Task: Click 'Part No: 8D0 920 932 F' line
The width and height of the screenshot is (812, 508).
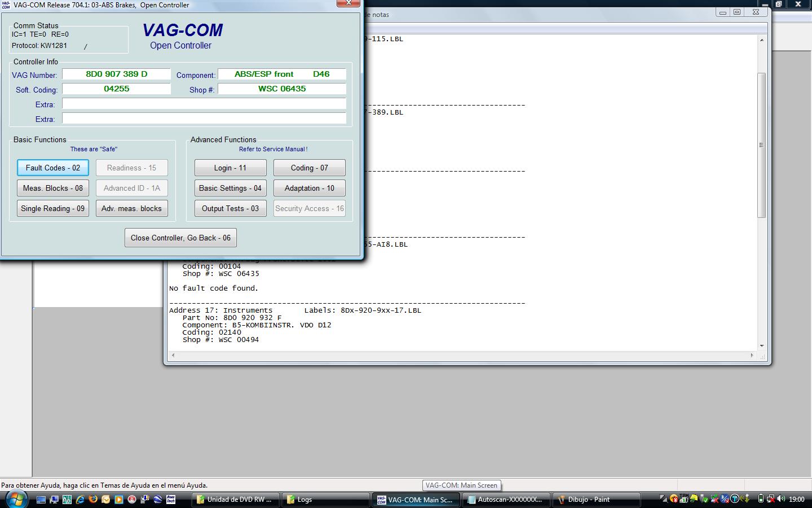Action: coord(232,317)
